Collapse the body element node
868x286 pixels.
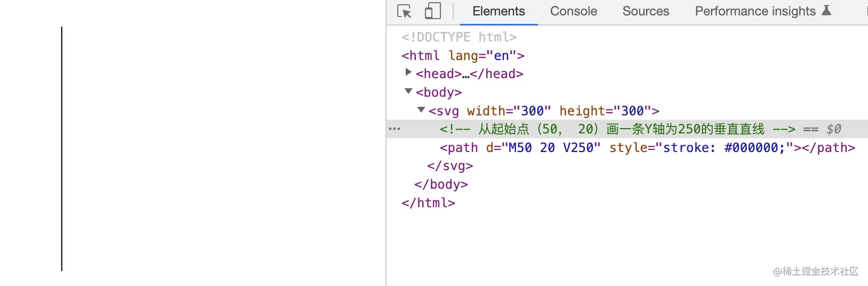click(x=408, y=91)
